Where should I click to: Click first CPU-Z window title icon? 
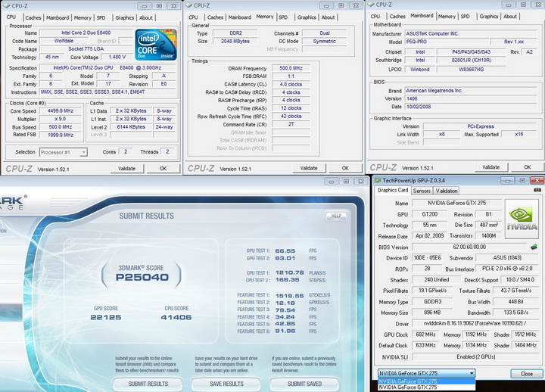point(6,6)
